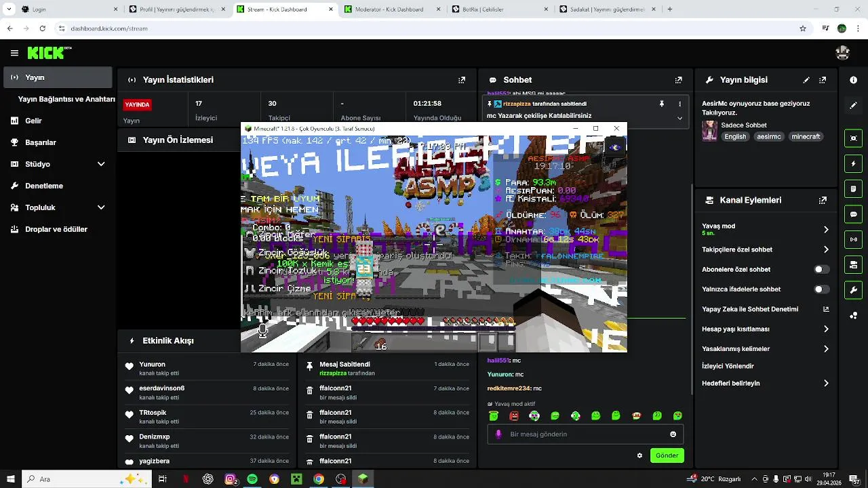Click the info icon in right rail
868x488 pixels.
(x=853, y=80)
